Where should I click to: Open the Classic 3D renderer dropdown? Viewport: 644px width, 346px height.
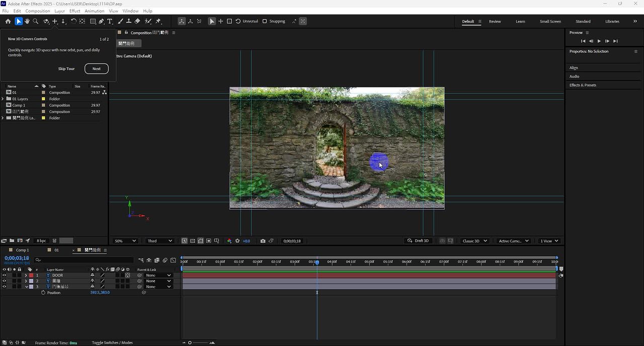tap(474, 241)
